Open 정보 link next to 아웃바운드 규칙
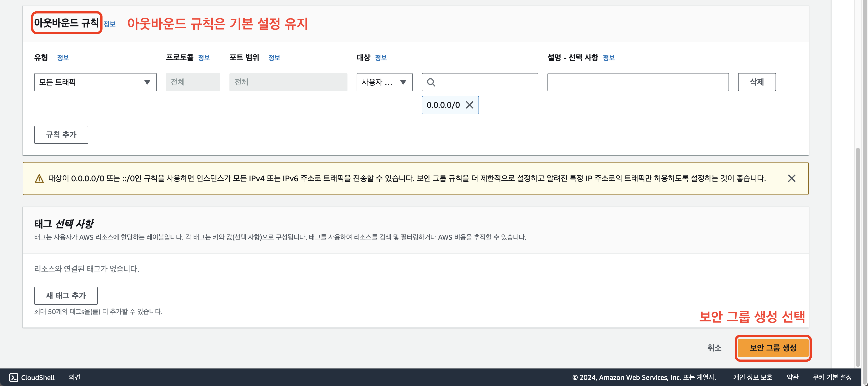Image resolution: width=868 pixels, height=386 pixels. (x=110, y=24)
